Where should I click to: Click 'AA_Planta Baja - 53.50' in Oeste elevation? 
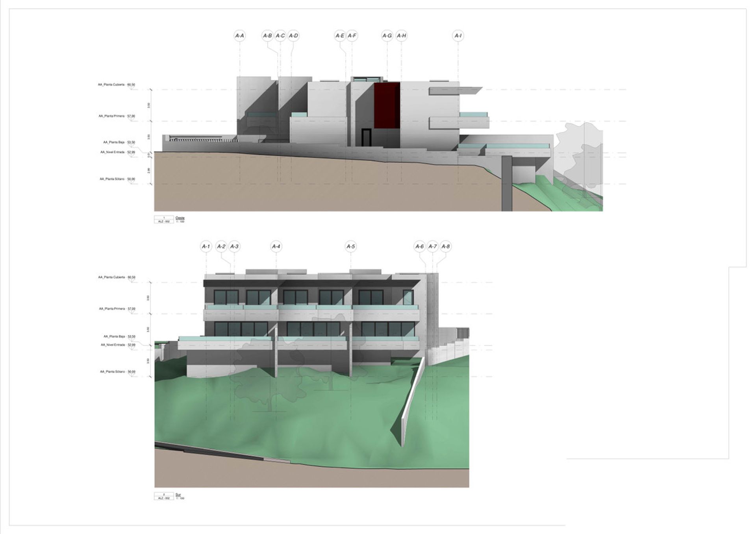coord(119,142)
